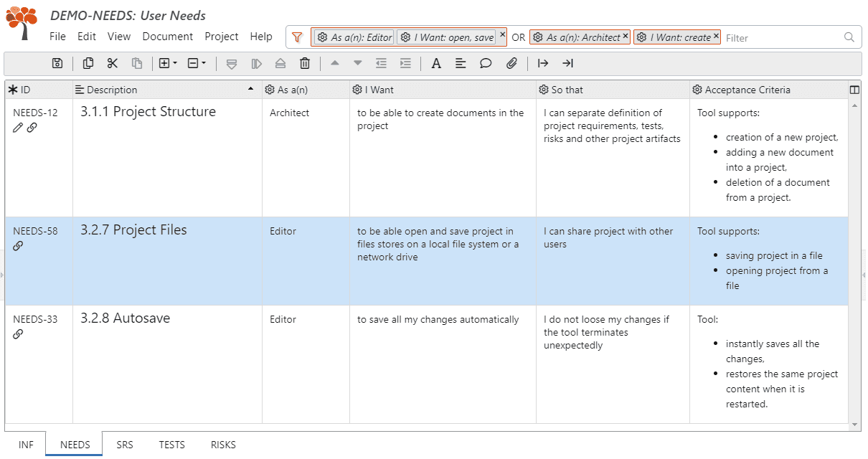Sort by the Description column header
868x459 pixels.
167,90
